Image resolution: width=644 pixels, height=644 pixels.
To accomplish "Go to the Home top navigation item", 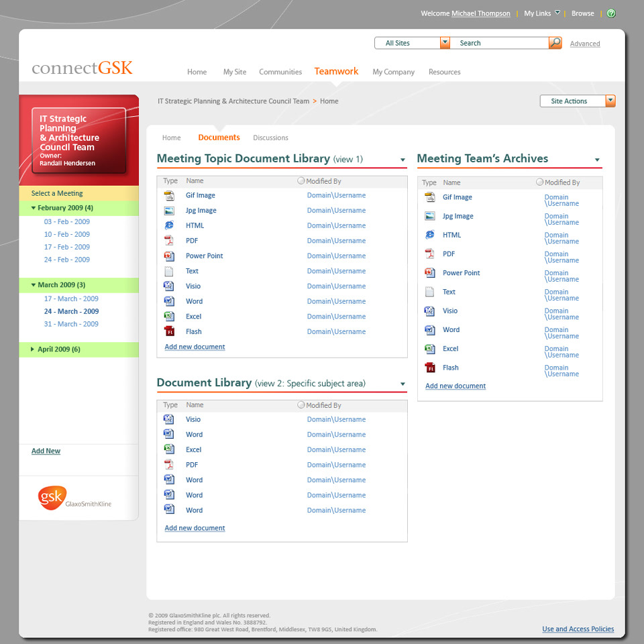I will 197,72.
